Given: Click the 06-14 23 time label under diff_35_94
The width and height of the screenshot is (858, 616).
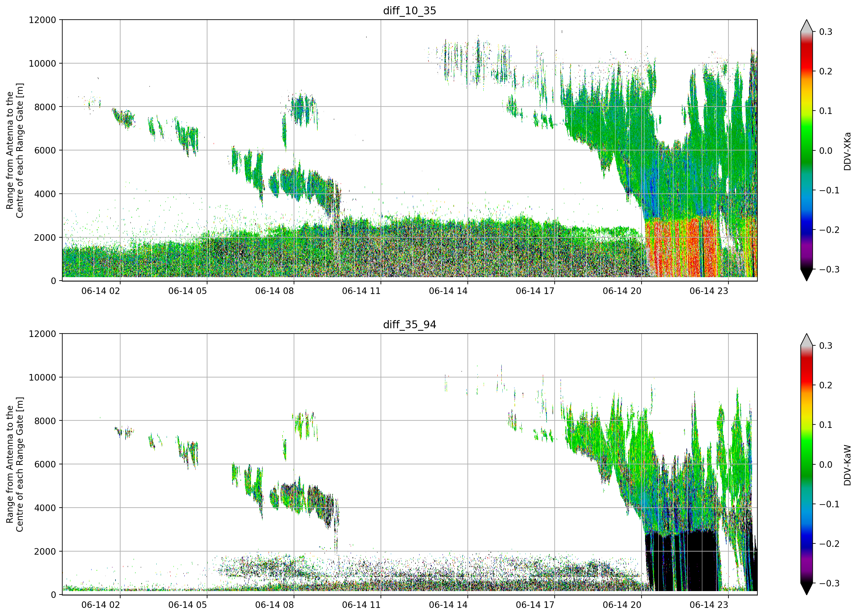Looking at the screenshot, I should tap(709, 605).
